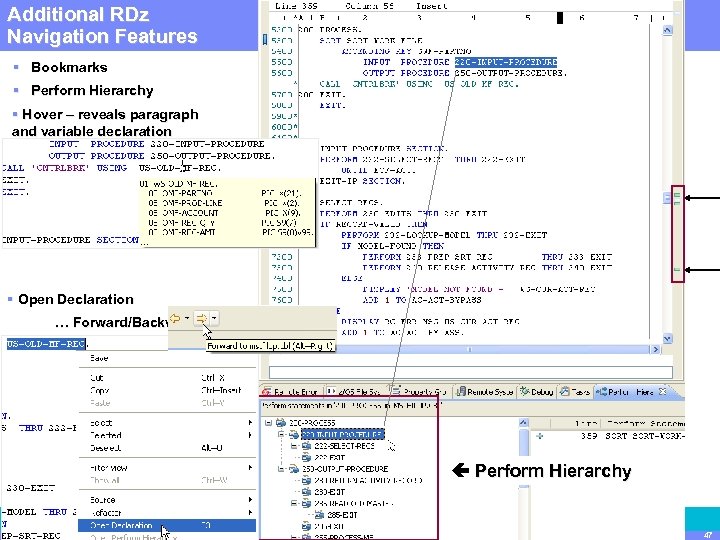Click the 350-OUTPUT-PROCEDURE text in editor

pyautogui.click(x=511, y=73)
